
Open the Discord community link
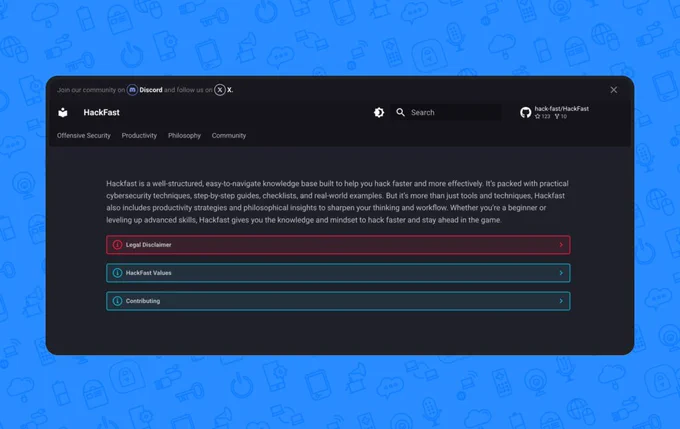150,90
